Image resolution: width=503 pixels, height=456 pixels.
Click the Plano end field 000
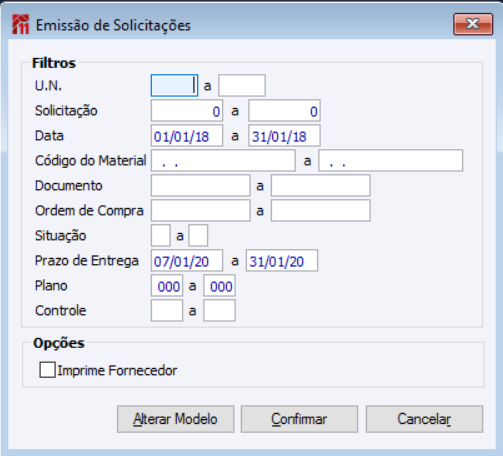[x=220, y=286]
